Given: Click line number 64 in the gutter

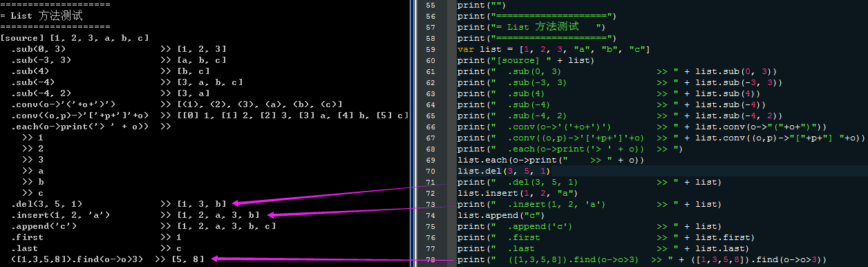Looking at the screenshot, I should pos(431,104).
